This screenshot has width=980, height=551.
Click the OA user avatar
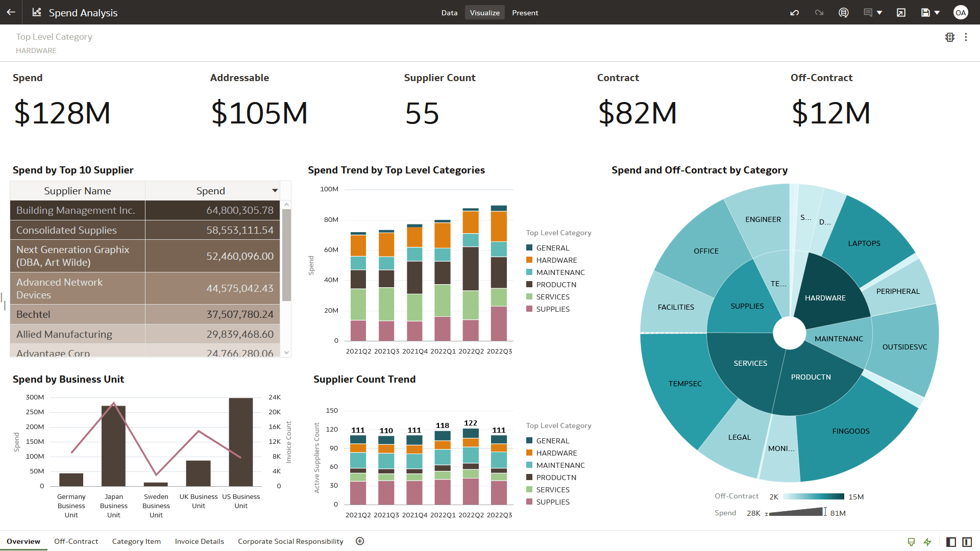point(962,12)
